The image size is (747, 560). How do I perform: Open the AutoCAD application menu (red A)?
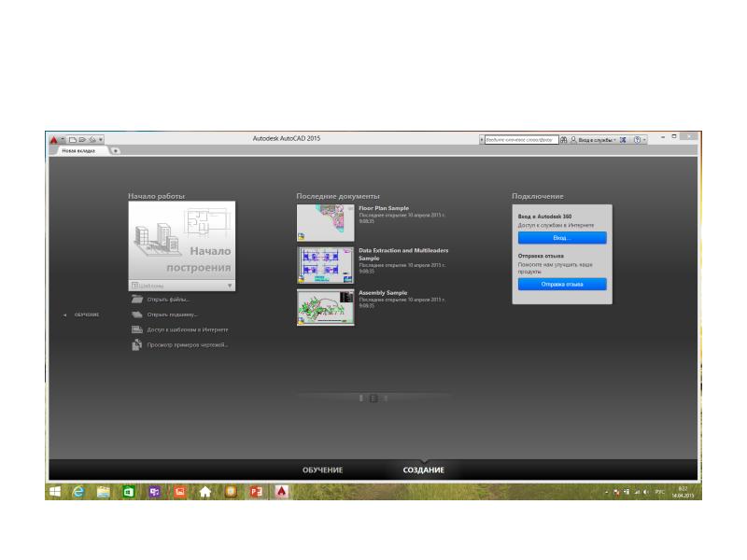(54, 139)
